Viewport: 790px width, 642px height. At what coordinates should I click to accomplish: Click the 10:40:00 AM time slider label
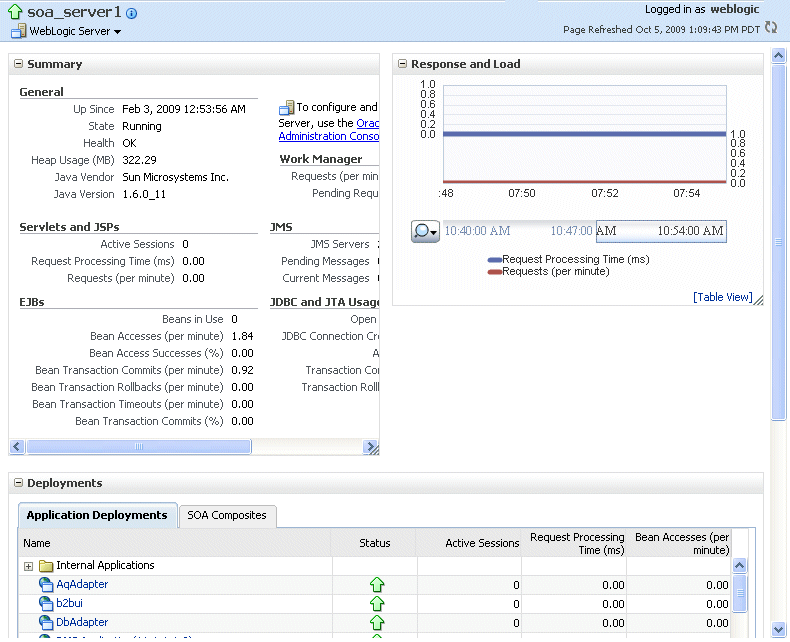click(477, 231)
